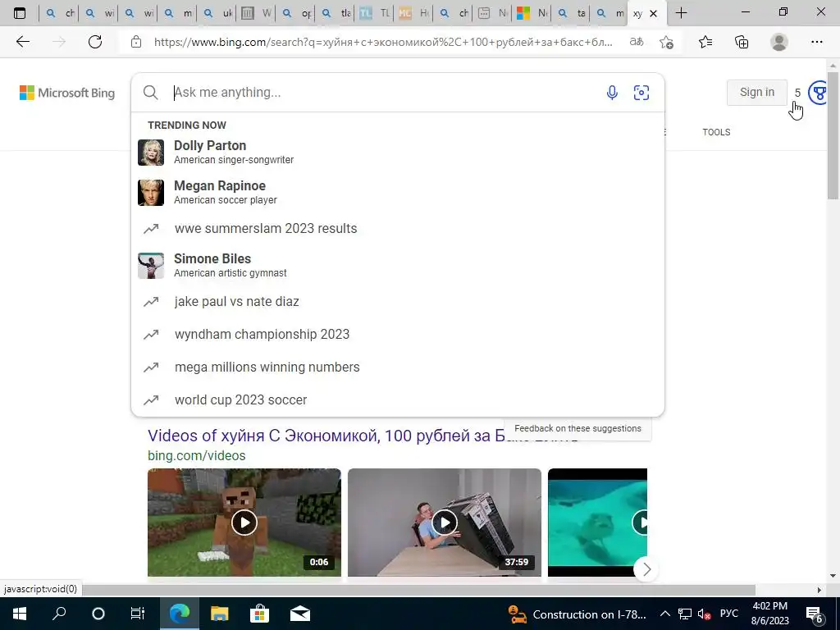The height and width of the screenshot is (630, 840).
Task: Switch to the 'TL' tab
Action: coord(374,13)
